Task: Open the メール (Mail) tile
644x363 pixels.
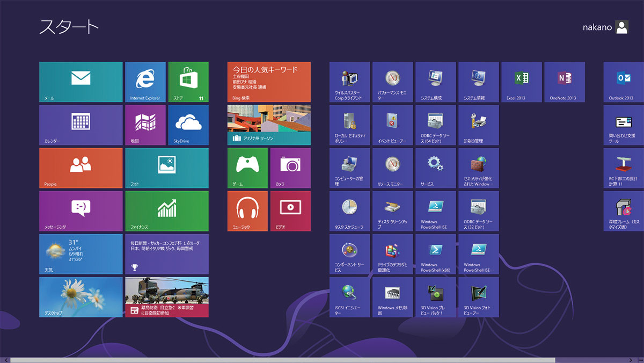Action: tap(81, 82)
